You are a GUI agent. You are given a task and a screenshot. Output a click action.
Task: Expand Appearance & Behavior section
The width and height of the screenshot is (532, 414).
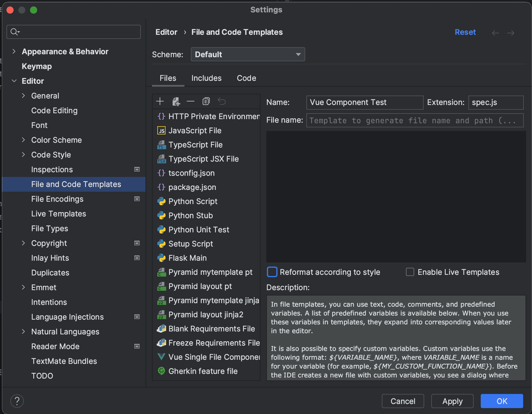[x=14, y=52]
